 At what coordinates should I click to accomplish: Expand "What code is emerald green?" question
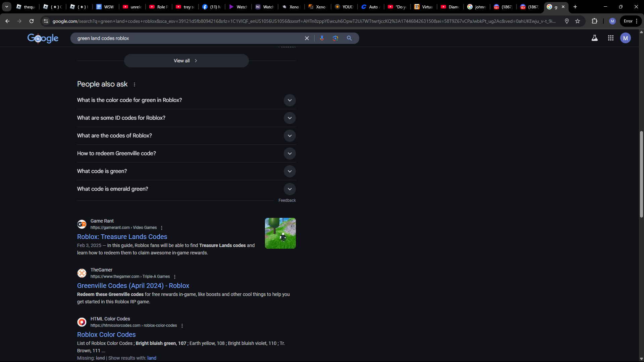289,189
